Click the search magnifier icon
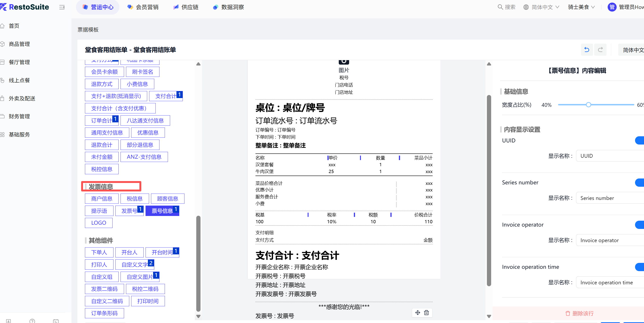 point(500,7)
